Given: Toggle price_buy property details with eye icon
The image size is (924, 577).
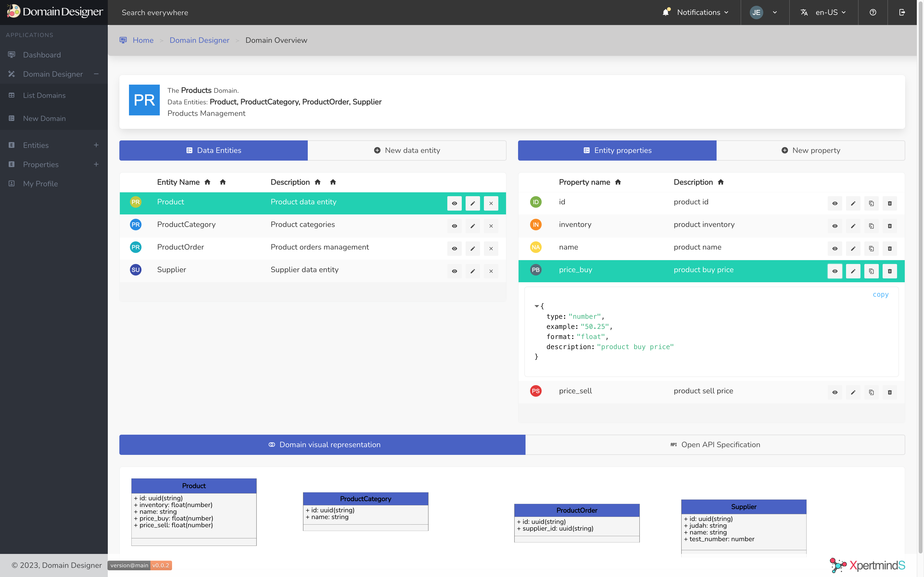Looking at the screenshot, I should 835,271.
